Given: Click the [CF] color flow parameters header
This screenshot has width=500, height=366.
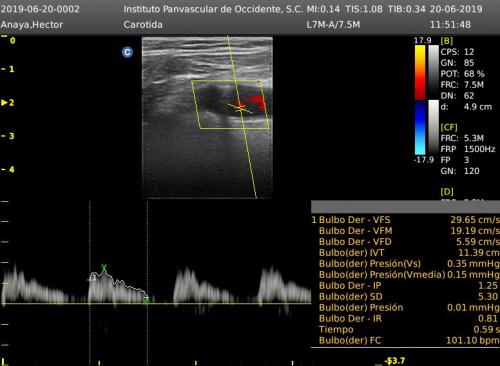Looking at the screenshot, I should point(449,127).
